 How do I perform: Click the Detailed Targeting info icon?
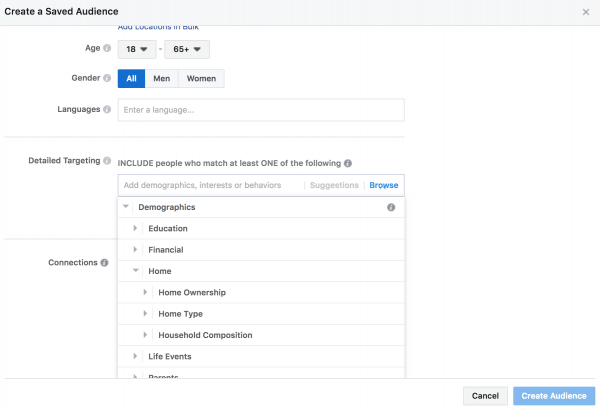(107, 161)
